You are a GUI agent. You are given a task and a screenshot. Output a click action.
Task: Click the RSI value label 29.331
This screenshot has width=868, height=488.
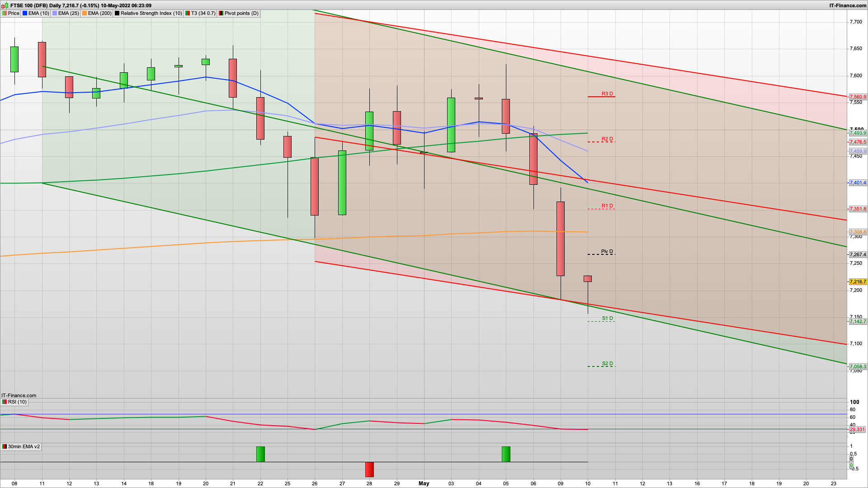857,429
